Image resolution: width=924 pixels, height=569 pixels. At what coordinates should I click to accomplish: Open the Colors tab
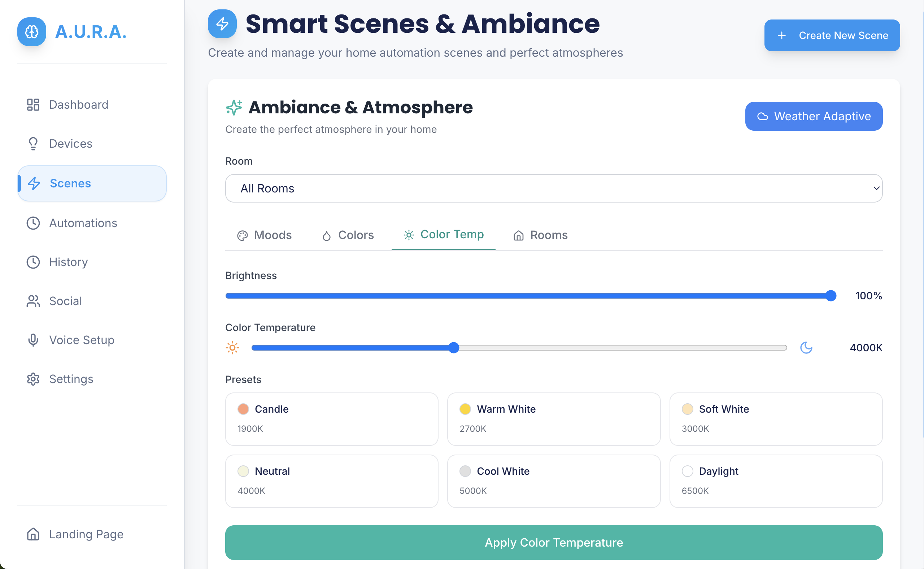coord(348,235)
